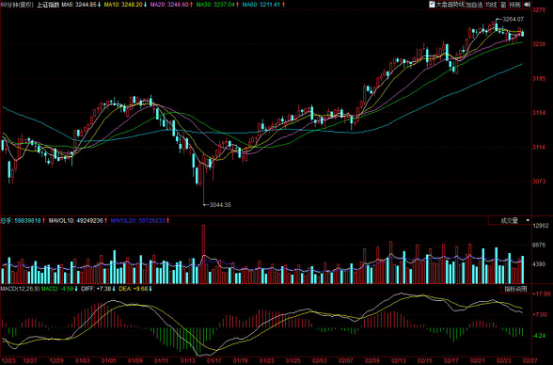Click the 02/07 date on time axis
Screen dimensions: 553x365
[345, 361]
